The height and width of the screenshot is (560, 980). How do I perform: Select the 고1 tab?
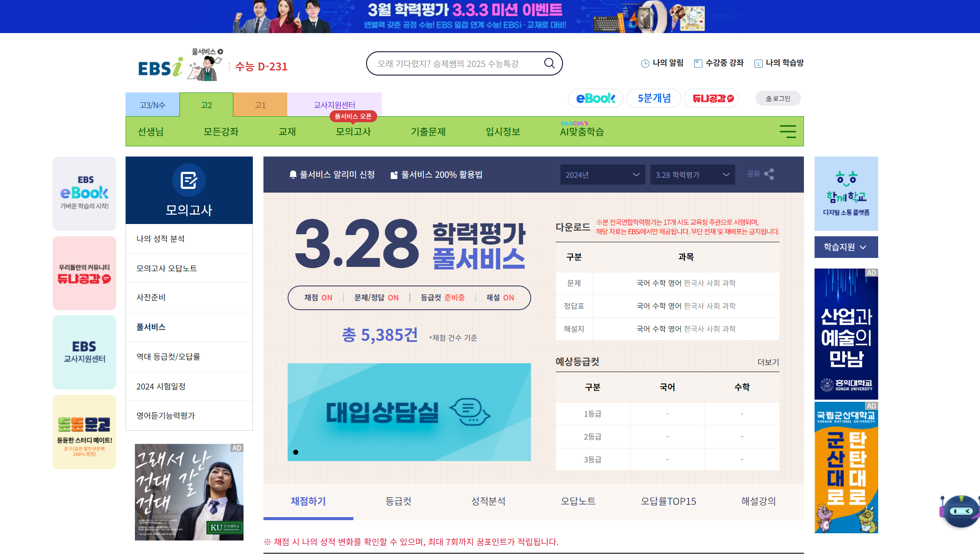click(x=260, y=105)
